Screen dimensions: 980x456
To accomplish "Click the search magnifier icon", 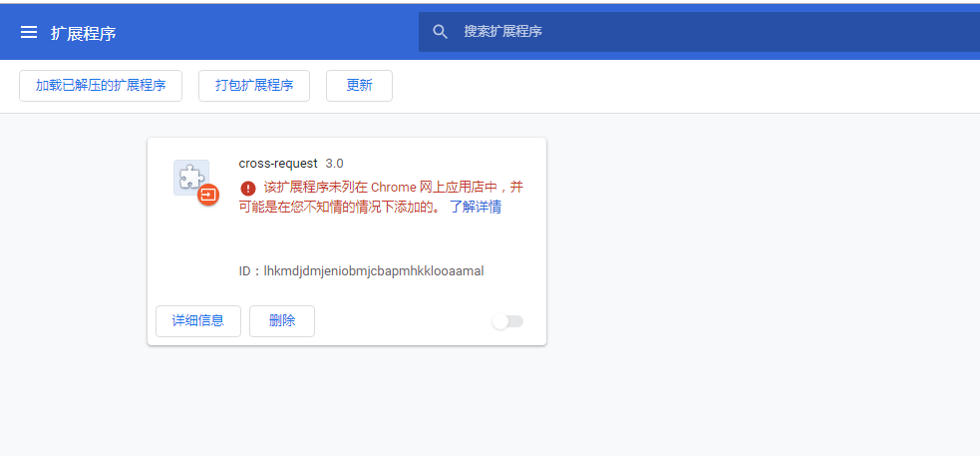I will click(440, 32).
